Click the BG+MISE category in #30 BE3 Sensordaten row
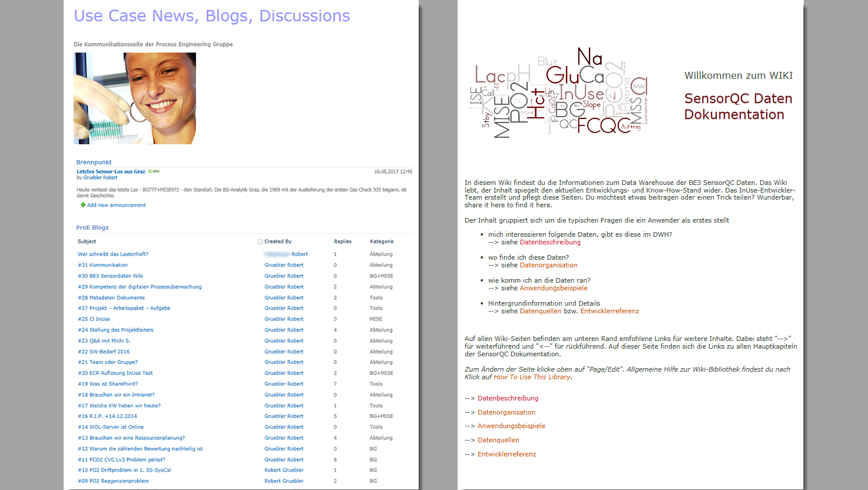 [382, 276]
